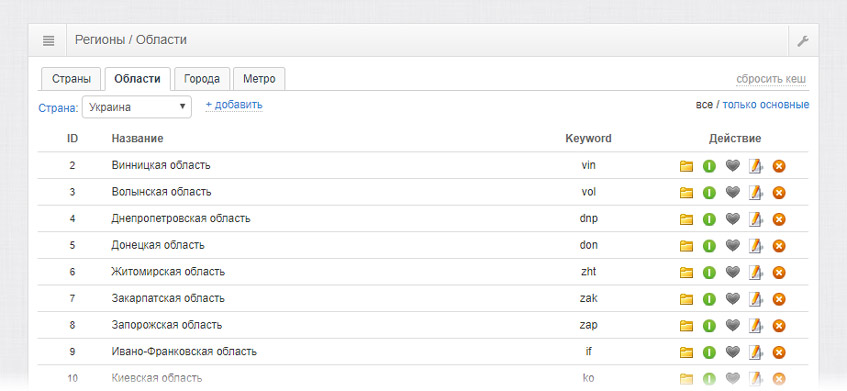
Task: Select the Ивано-Франковская область name
Action: tap(184, 352)
